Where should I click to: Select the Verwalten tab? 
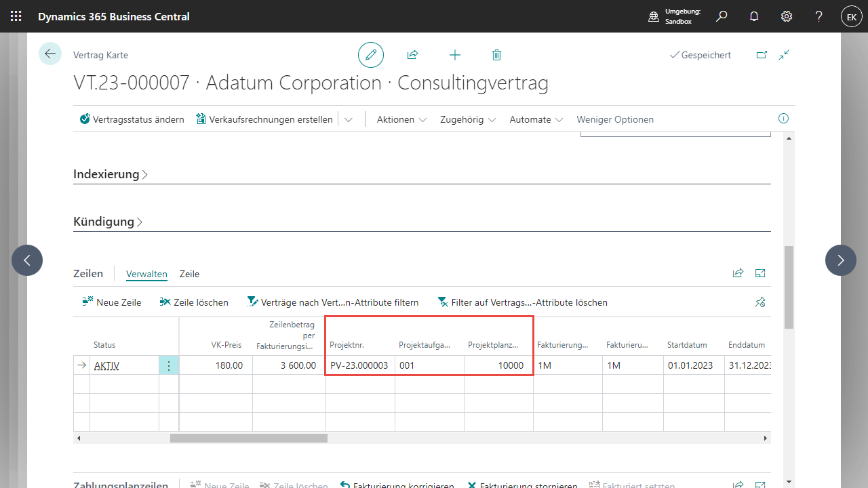(x=146, y=274)
